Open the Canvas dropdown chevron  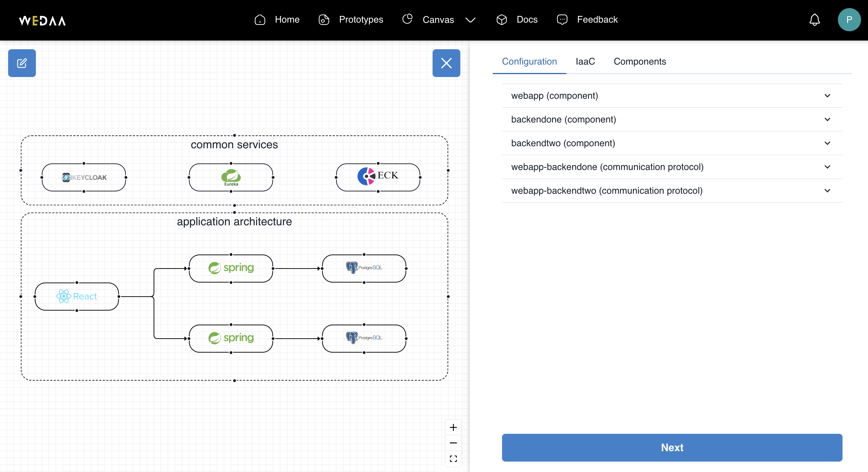[x=470, y=20]
